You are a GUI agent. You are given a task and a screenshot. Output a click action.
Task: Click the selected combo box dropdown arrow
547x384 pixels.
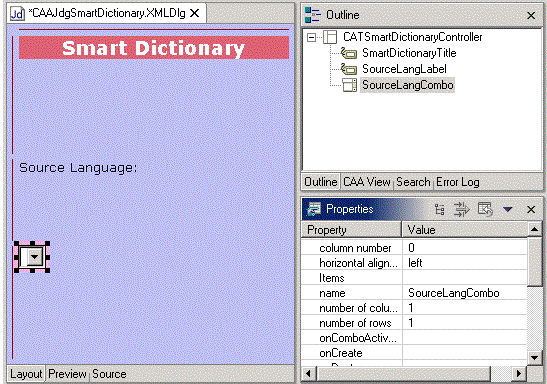(x=35, y=257)
